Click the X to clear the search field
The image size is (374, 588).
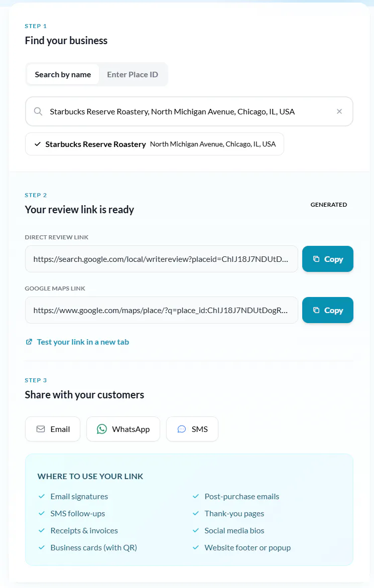pyautogui.click(x=339, y=111)
